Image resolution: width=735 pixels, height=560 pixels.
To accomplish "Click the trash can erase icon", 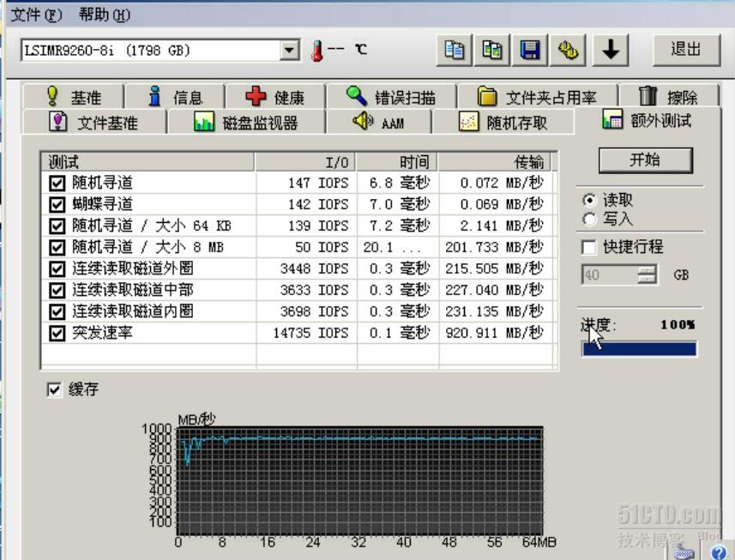I will tap(648, 95).
